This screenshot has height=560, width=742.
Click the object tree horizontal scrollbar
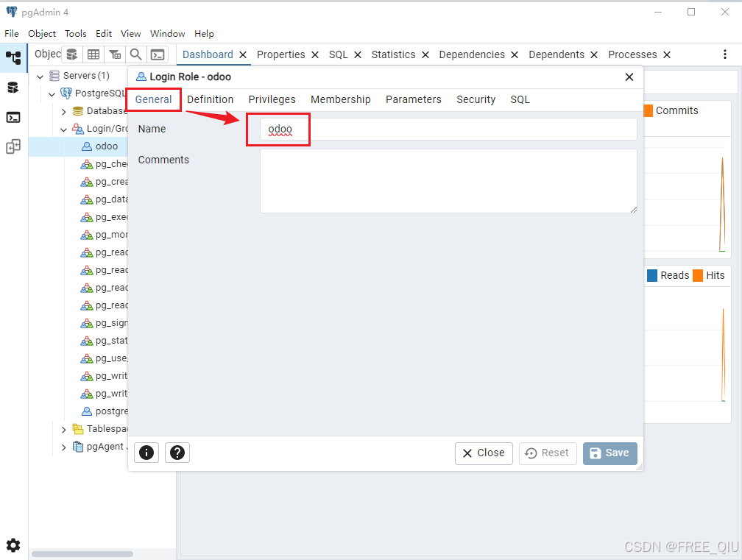click(x=82, y=554)
